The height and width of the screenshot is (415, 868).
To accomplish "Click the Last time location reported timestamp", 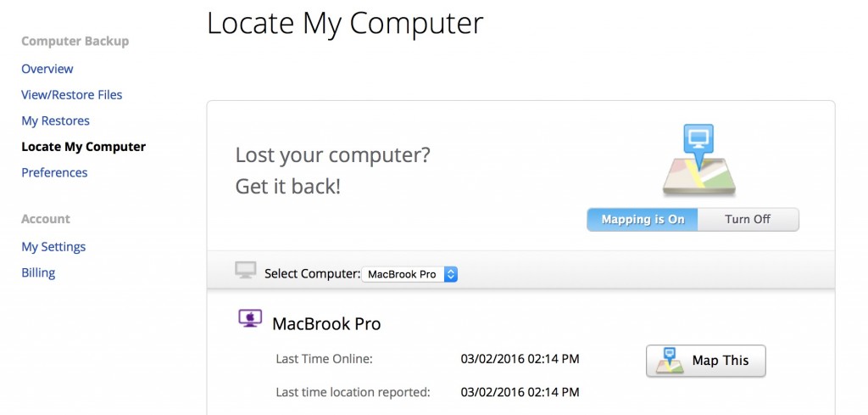I will pos(520,392).
